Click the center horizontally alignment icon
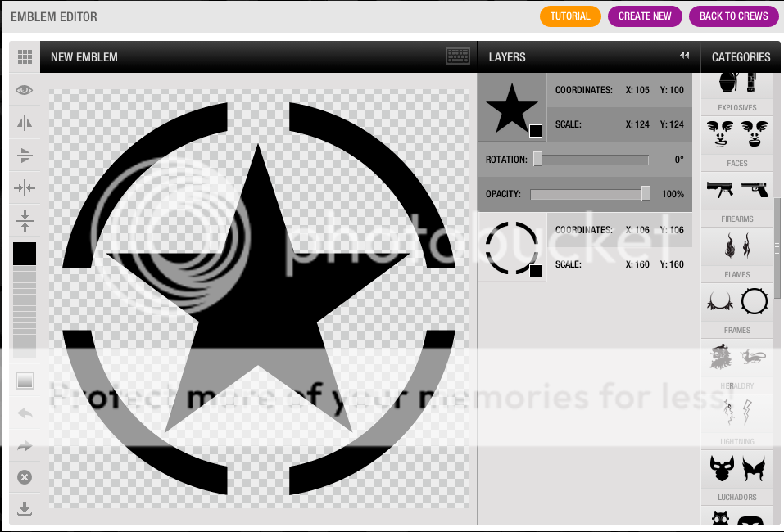Viewport: 784px width, 532px height. (x=25, y=187)
